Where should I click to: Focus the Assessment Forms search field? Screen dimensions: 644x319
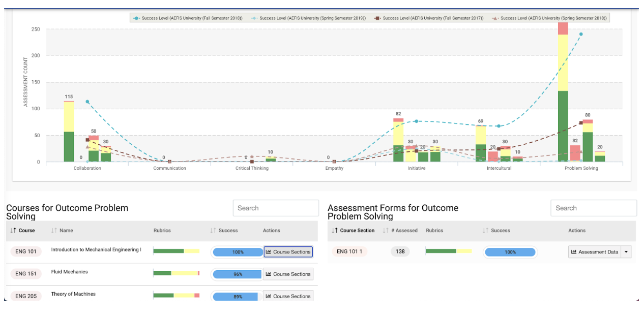(x=594, y=208)
